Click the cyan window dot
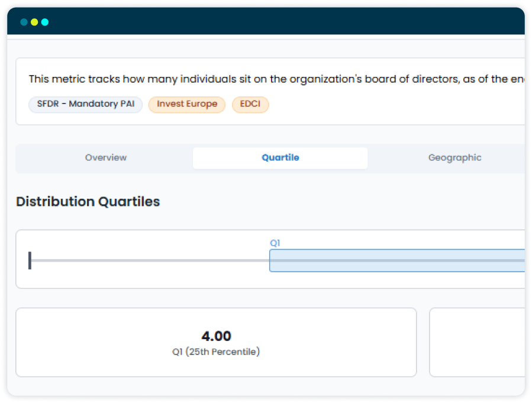 point(45,22)
